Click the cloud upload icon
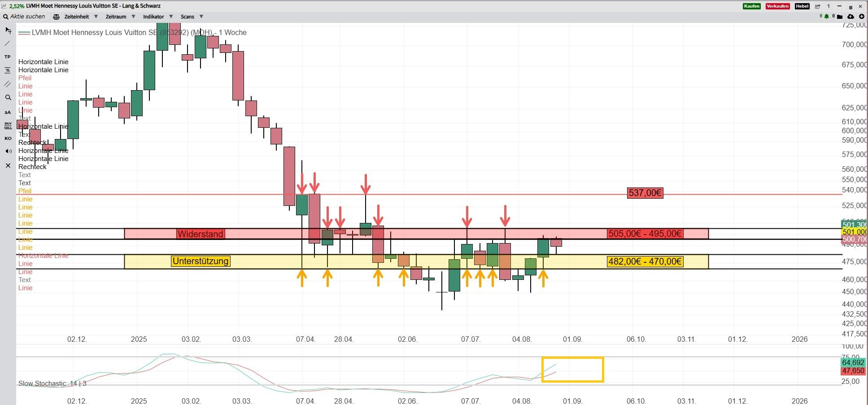This screenshot has width=868, height=405. tap(851, 17)
